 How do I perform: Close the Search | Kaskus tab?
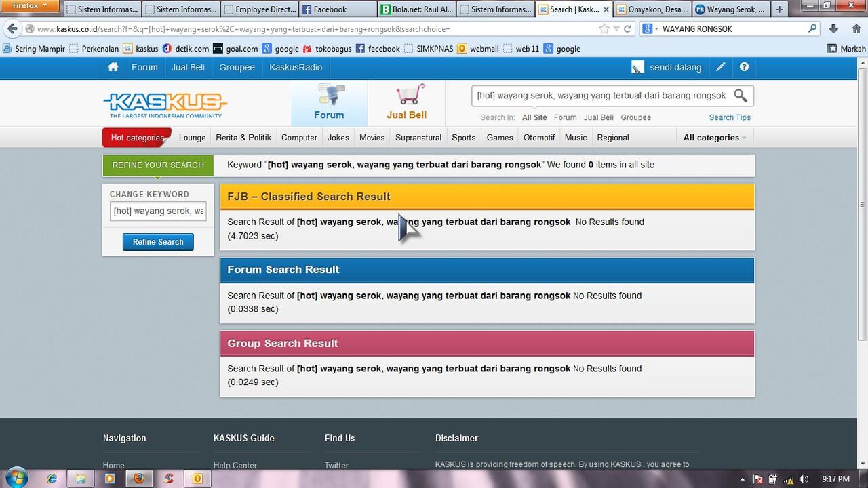pyautogui.click(x=606, y=9)
